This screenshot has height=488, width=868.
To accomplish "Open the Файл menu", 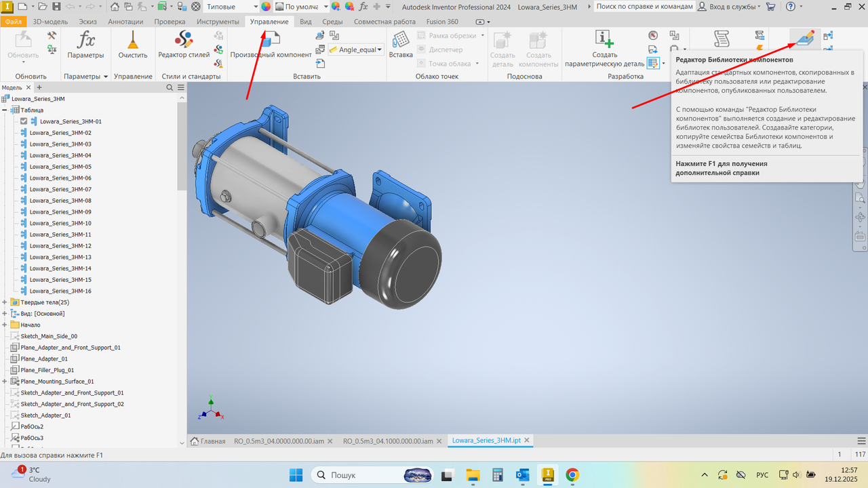I will point(13,22).
